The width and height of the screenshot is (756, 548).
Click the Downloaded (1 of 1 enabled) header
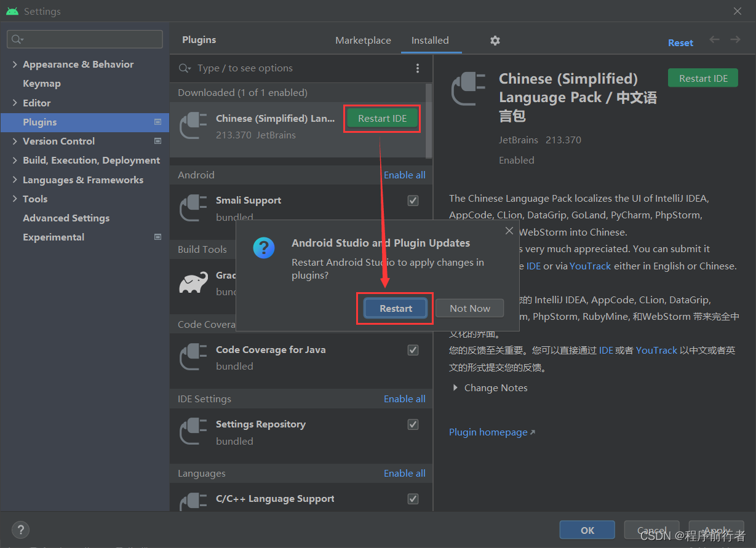click(242, 92)
